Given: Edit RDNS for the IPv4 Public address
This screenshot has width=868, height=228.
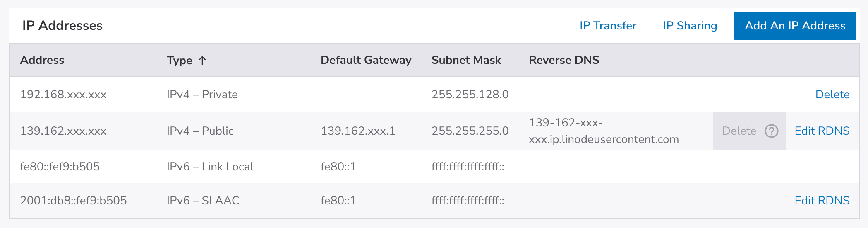Looking at the screenshot, I should (x=822, y=131).
